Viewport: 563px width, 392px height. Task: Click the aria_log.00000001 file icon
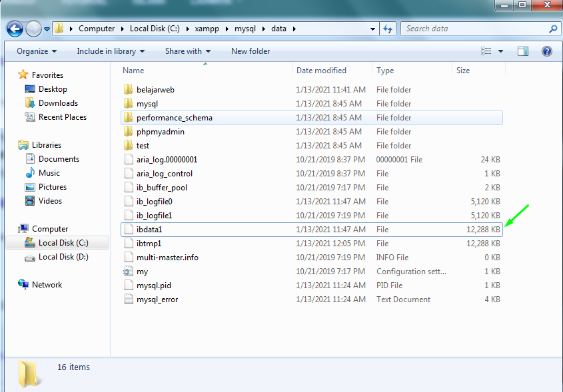coord(129,159)
